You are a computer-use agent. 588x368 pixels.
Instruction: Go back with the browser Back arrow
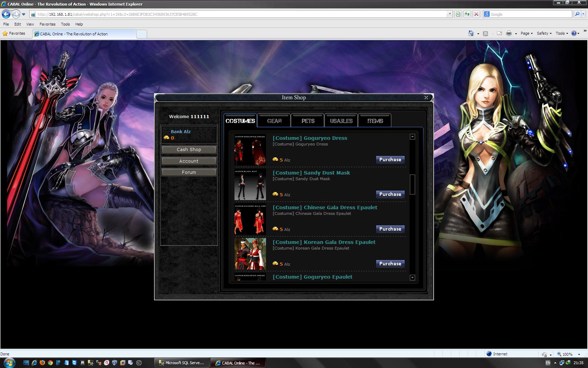(x=6, y=14)
